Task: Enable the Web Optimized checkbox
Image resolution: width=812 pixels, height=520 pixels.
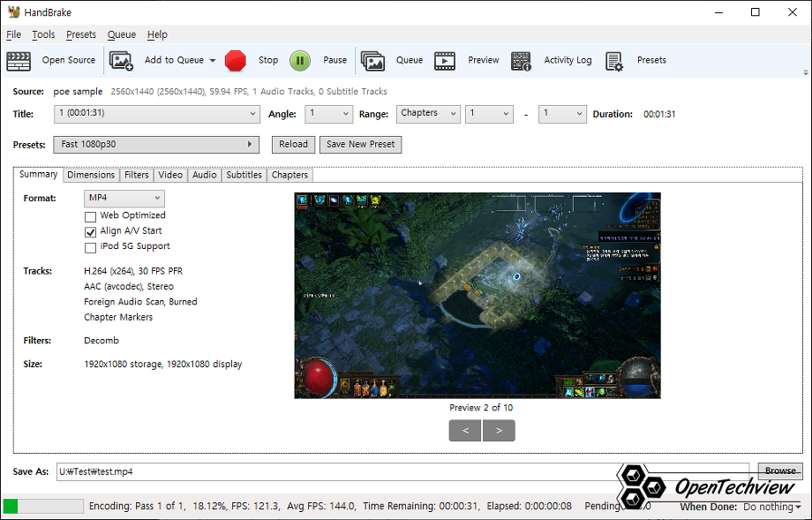Action: pos(90,216)
